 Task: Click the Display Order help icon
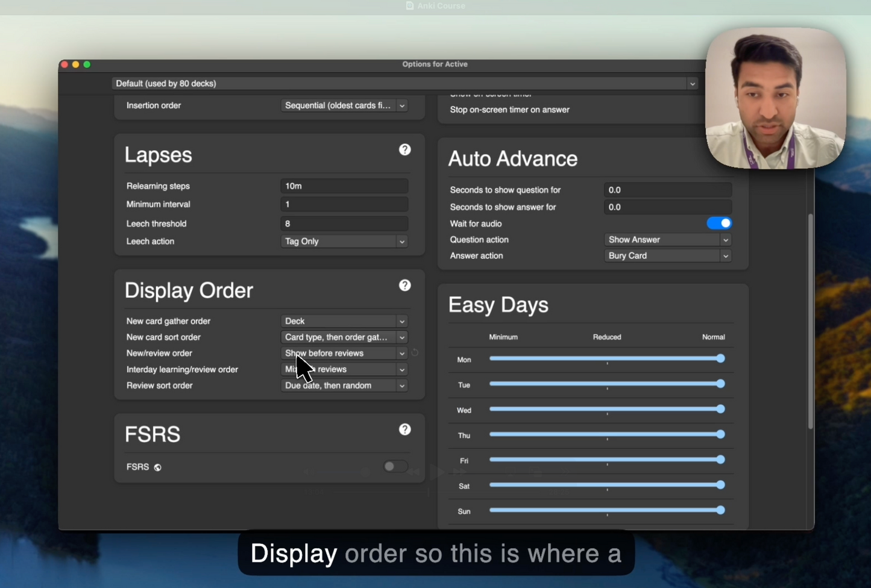pyautogui.click(x=404, y=285)
